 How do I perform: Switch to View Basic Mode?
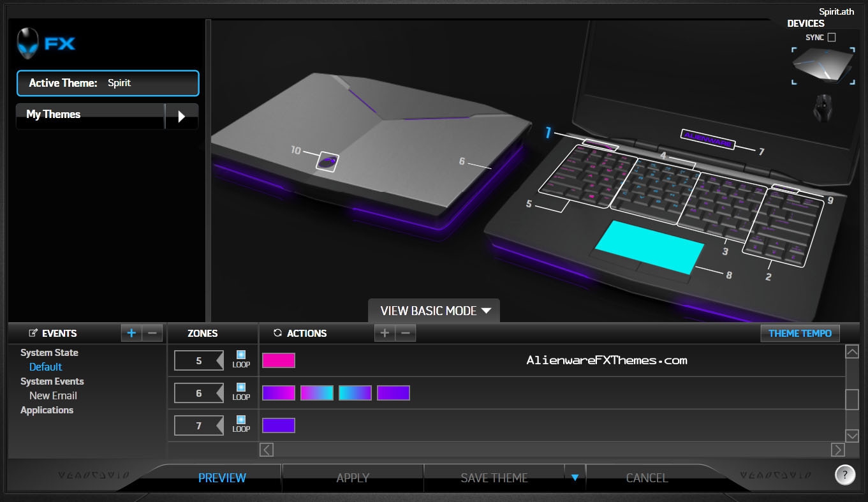(434, 311)
